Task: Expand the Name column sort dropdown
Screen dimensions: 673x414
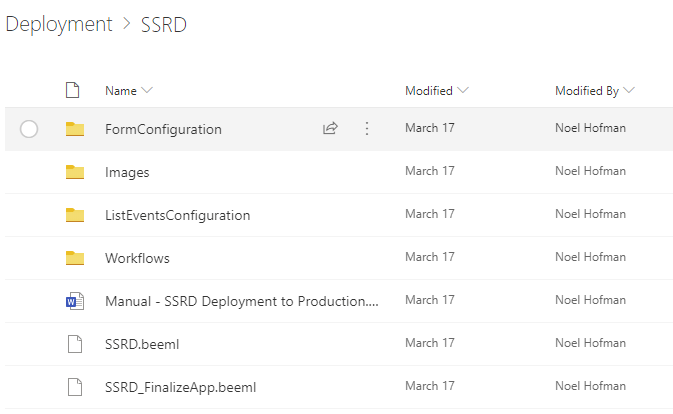Action: (x=147, y=90)
